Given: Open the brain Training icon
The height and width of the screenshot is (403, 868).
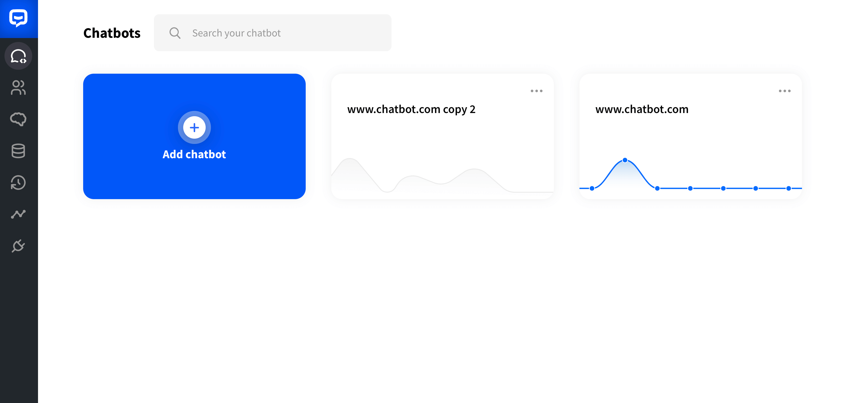Looking at the screenshot, I should click(18, 119).
